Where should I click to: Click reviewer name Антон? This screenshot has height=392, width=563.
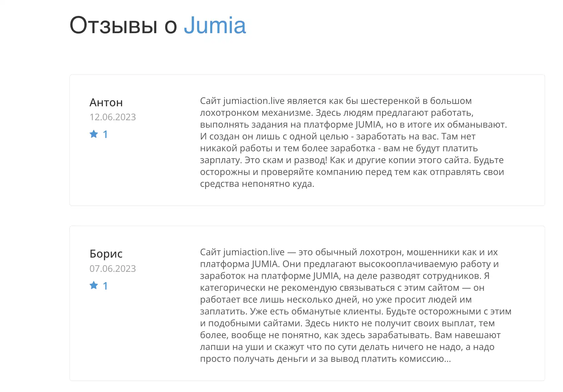pos(106,102)
